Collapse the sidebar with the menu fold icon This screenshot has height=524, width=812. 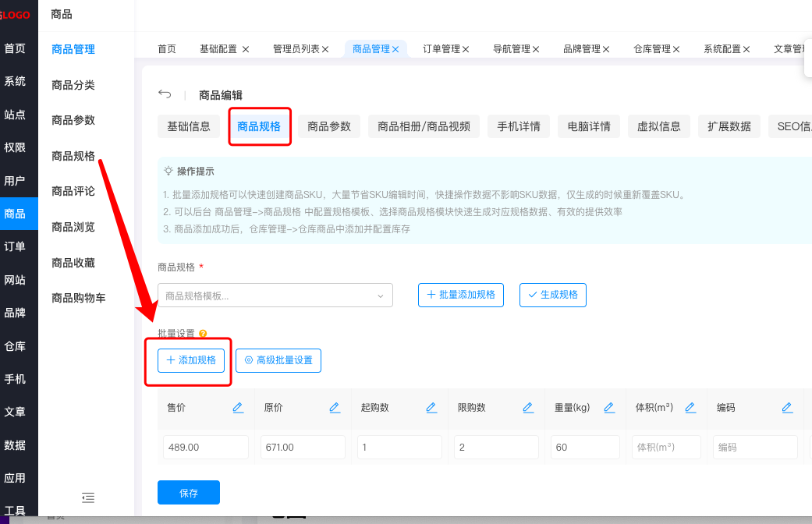pos(88,497)
